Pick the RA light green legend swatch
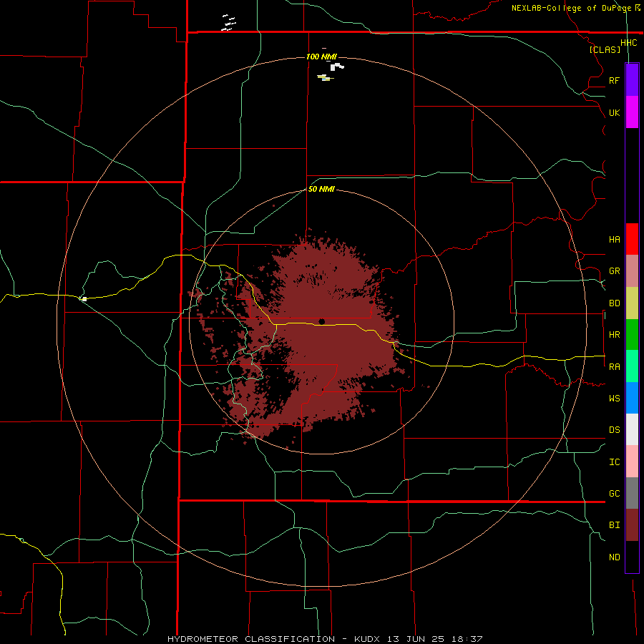The image size is (644, 644). click(632, 366)
